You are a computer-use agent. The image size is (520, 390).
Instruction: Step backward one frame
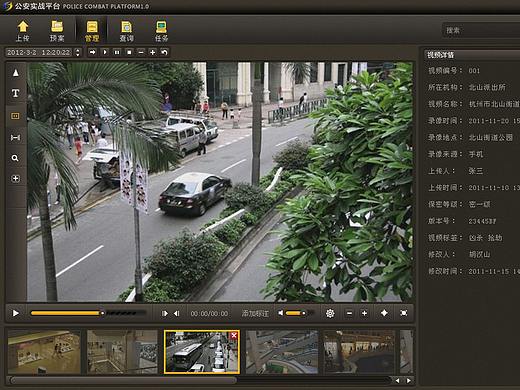pos(177,313)
